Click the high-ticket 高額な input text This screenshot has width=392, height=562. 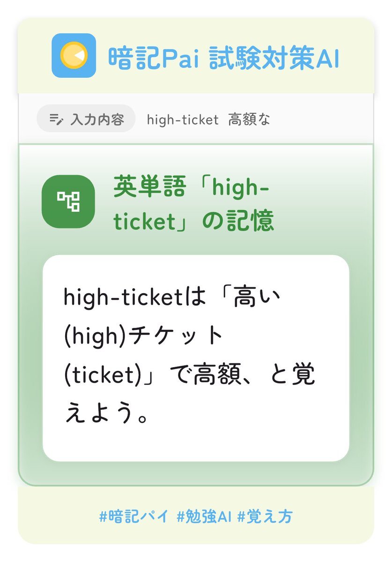(208, 120)
